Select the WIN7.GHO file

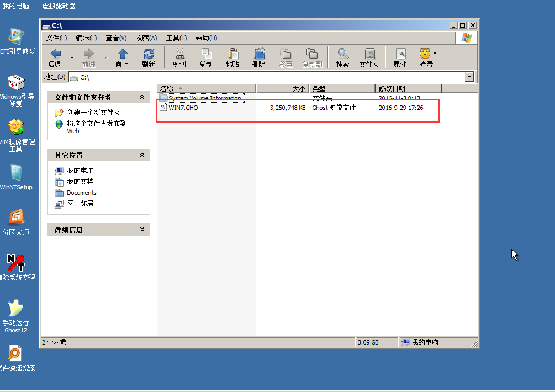(x=183, y=108)
